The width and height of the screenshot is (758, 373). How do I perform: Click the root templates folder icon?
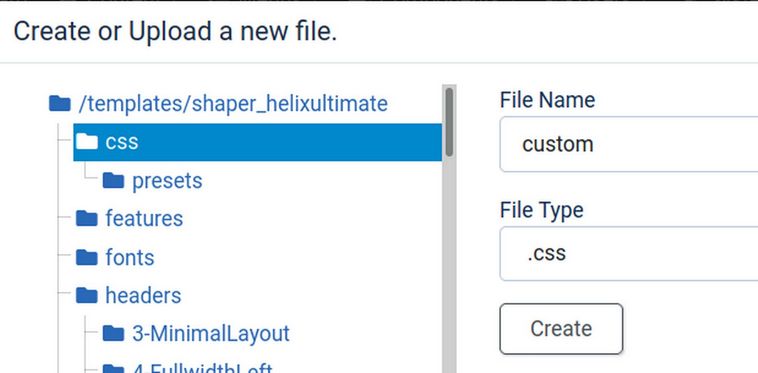click(60, 103)
